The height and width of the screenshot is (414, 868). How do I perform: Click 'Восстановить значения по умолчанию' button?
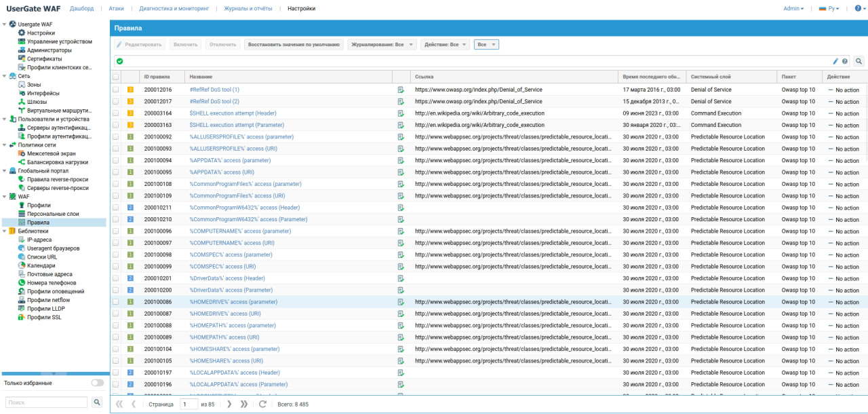pos(294,45)
